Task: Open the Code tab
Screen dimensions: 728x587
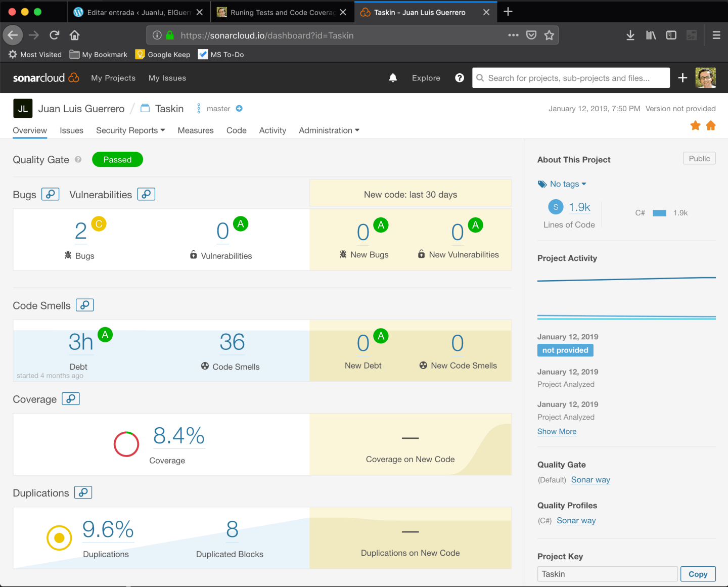Action: [x=237, y=130]
